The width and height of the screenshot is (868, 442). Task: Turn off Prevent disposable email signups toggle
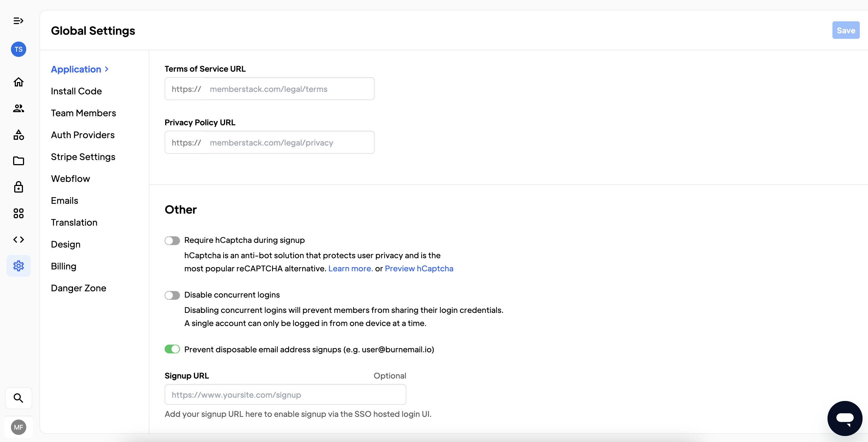click(172, 349)
